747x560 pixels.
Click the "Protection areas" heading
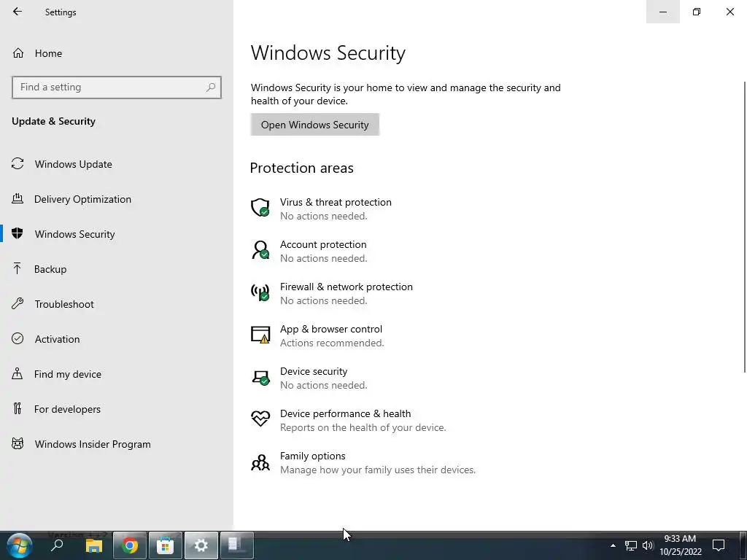301,168
